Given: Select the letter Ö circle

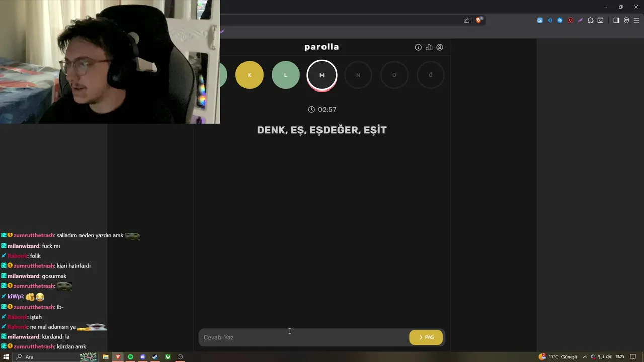Looking at the screenshot, I should point(431,75).
